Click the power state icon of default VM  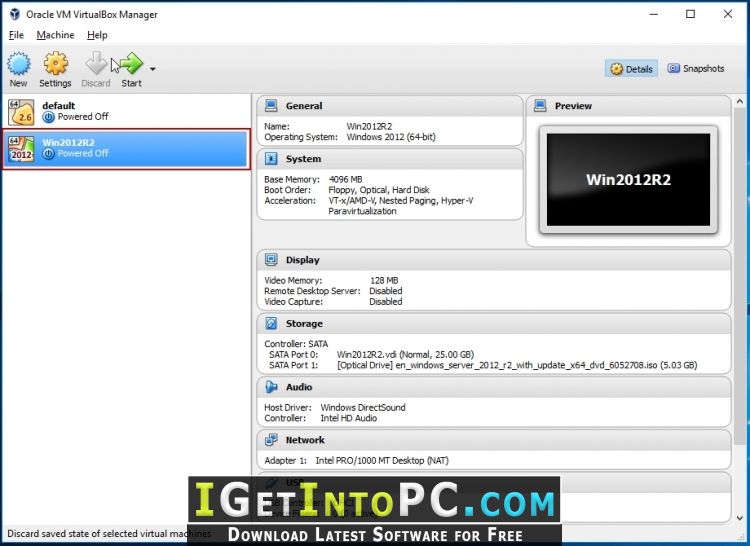pos(48,117)
